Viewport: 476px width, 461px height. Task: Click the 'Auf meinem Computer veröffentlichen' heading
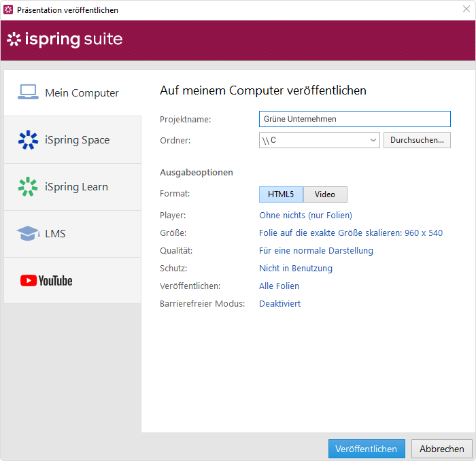coord(263,90)
